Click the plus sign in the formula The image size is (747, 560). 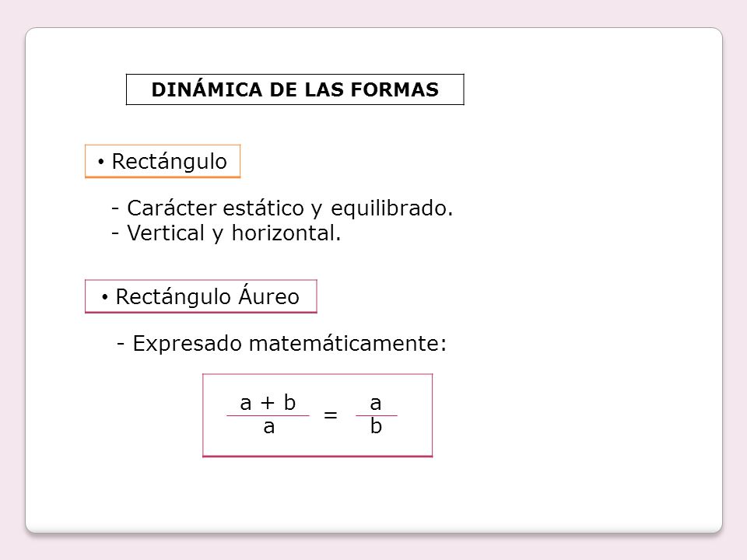[x=268, y=404]
